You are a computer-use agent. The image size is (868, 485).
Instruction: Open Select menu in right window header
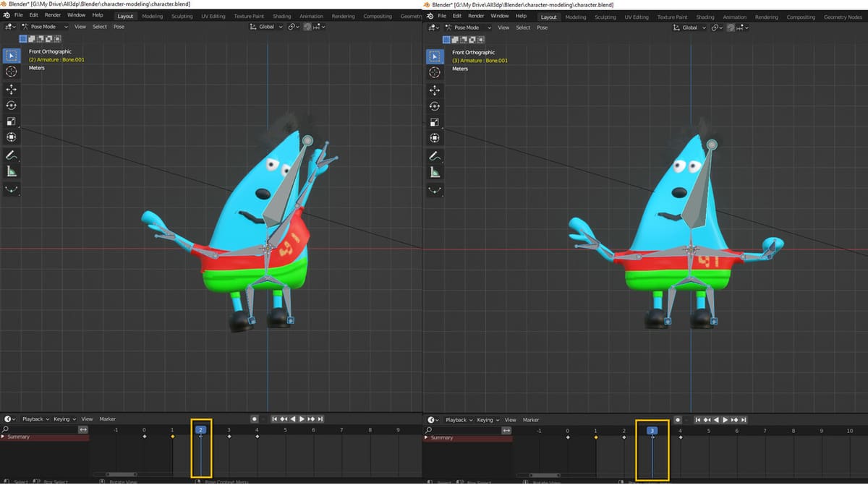pos(523,27)
